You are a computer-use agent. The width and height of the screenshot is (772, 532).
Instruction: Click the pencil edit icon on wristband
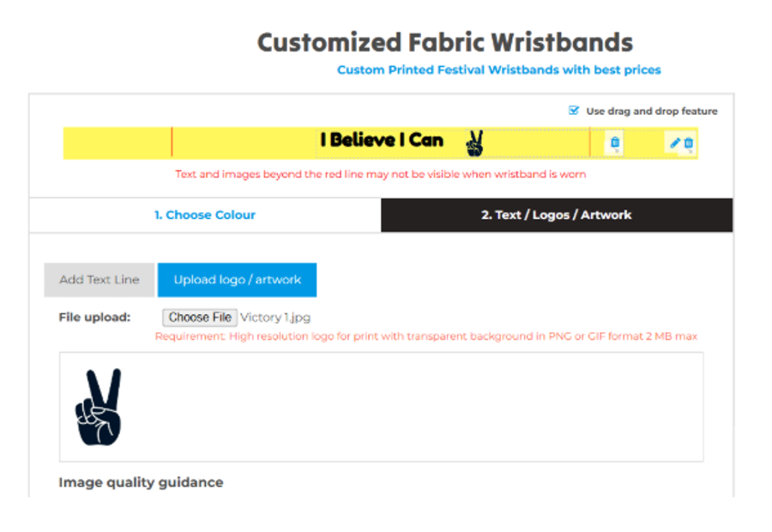[674, 143]
